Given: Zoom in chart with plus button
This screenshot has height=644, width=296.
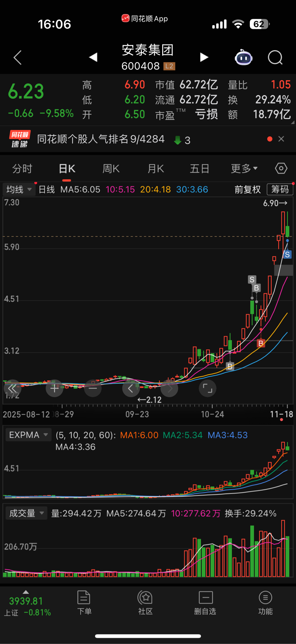Looking at the screenshot, I should pyautogui.click(x=54, y=388).
